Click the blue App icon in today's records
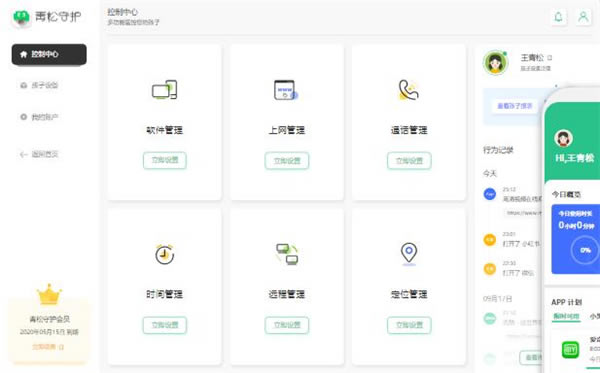 (490, 194)
